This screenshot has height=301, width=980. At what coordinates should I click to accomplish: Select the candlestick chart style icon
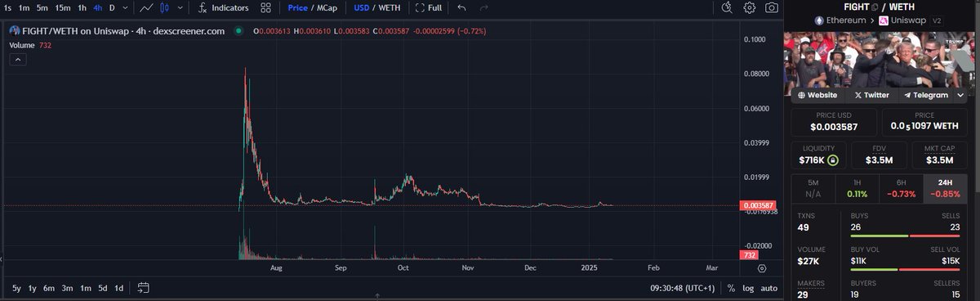(165, 7)
